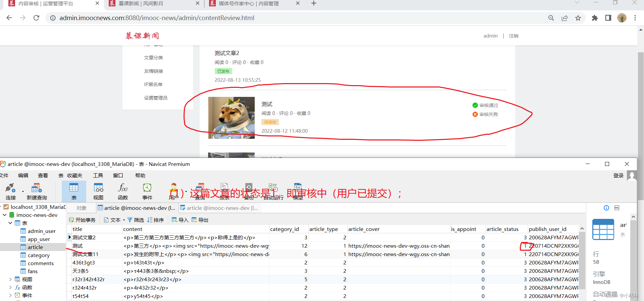This screenshot has height=301, width=644.
Task: Bookmark this page with star icon
Action: pos(578,18)
